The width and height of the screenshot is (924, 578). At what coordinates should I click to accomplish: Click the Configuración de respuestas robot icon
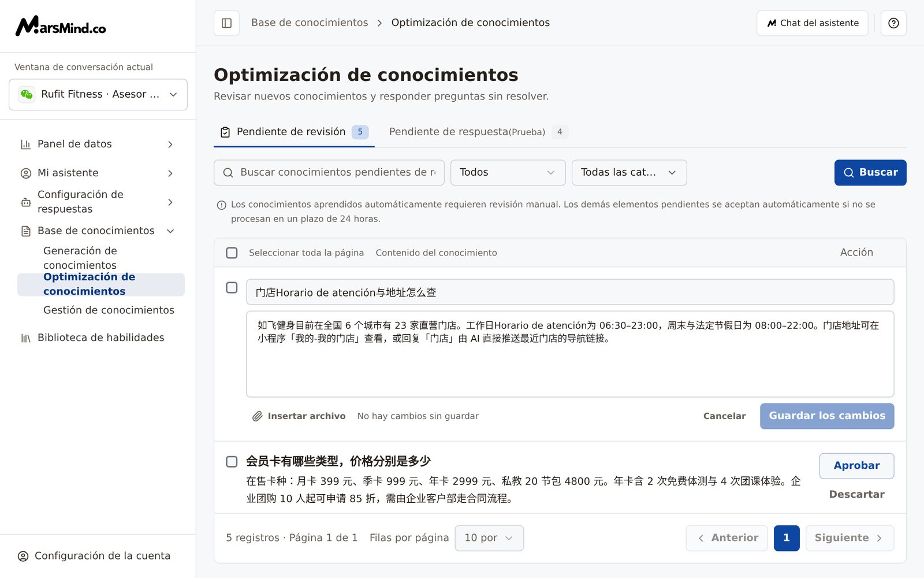pyautogui.click(x=25, y=202)
